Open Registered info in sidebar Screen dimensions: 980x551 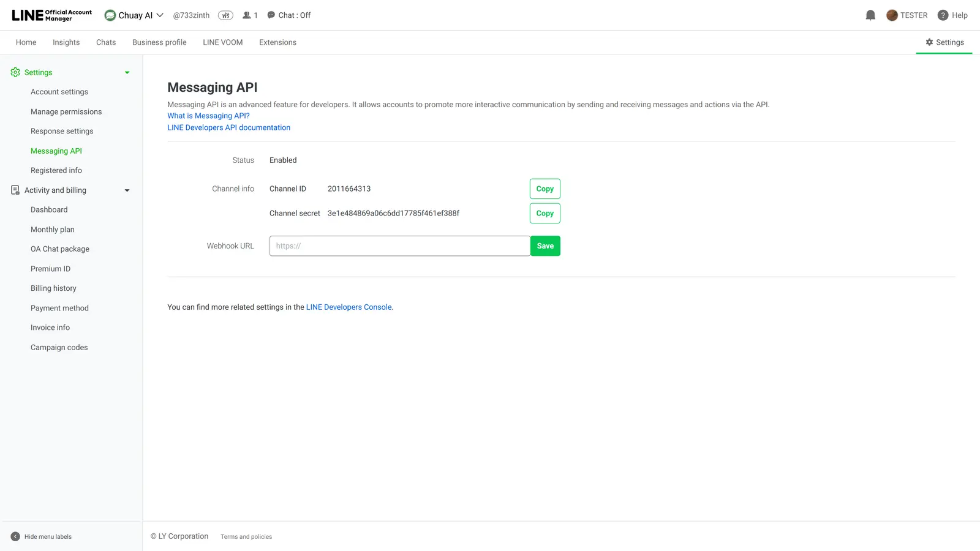pyautogui.click(x=56, y=170)
